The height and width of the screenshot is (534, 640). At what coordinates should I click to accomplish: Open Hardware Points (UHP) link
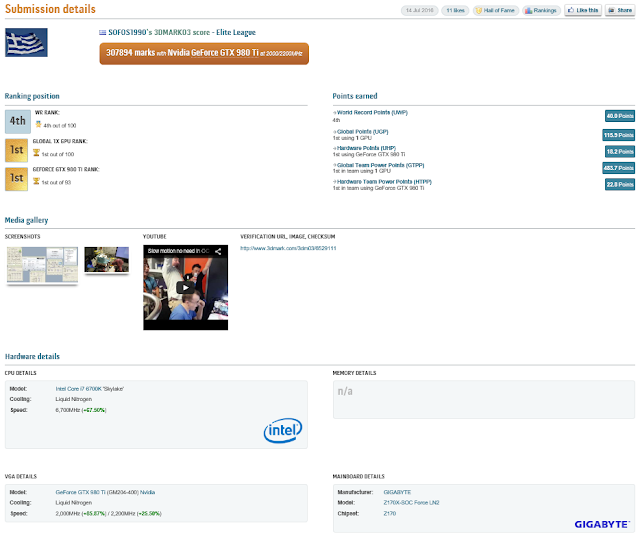pyautogui.click(x=366, y=148)
